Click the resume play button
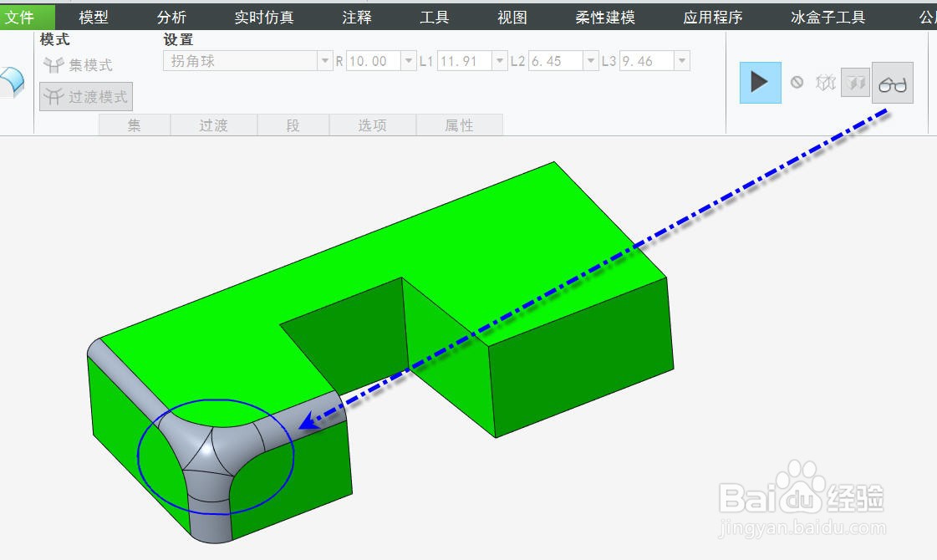 (x=760, y=83)
